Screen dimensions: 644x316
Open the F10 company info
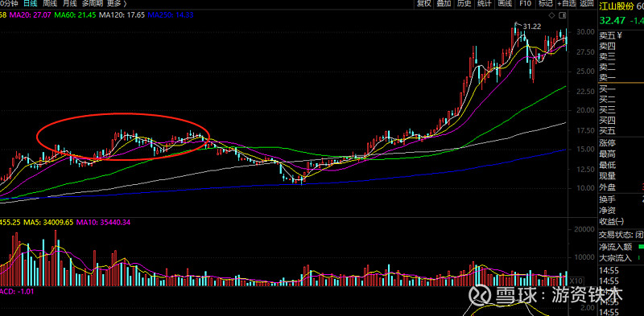point(525,4)
